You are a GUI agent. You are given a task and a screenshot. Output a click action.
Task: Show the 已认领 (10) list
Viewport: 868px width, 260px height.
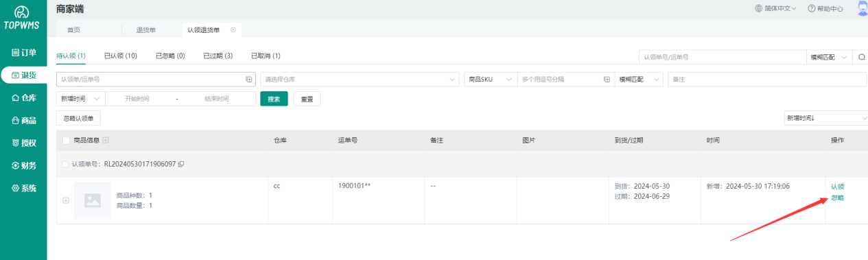121,56
